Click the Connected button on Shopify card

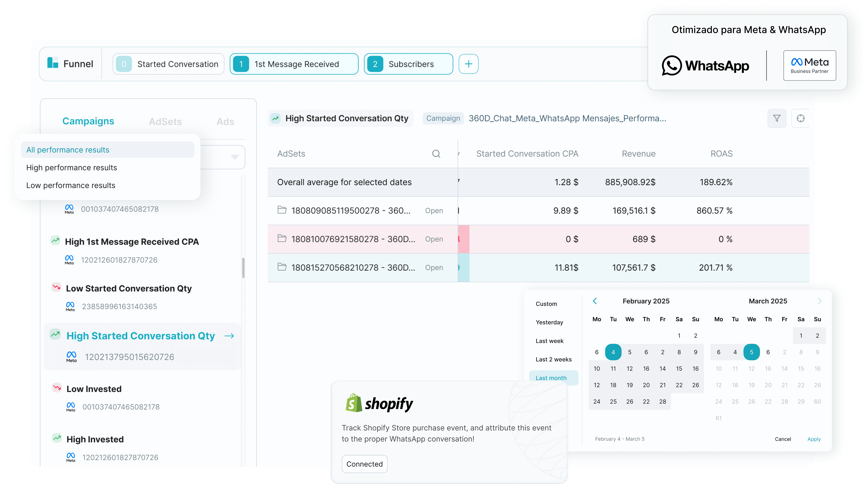365,464
